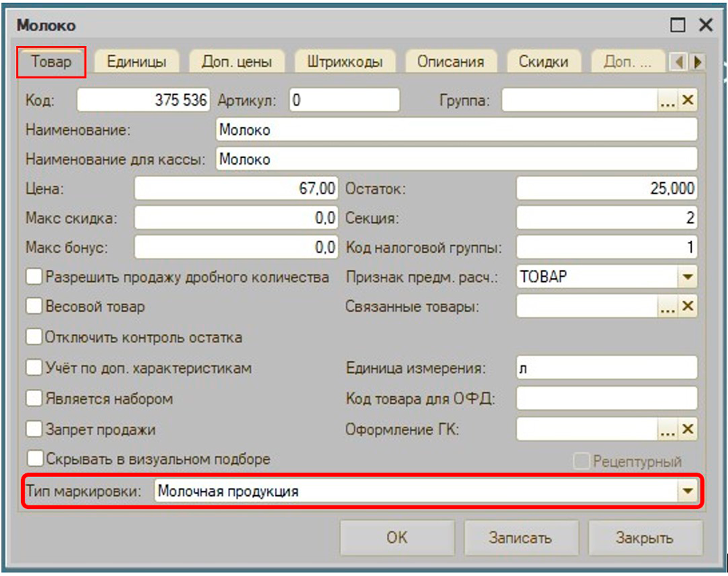
Task: Open selection for Оформление ГК field
Action: point(668,430)
